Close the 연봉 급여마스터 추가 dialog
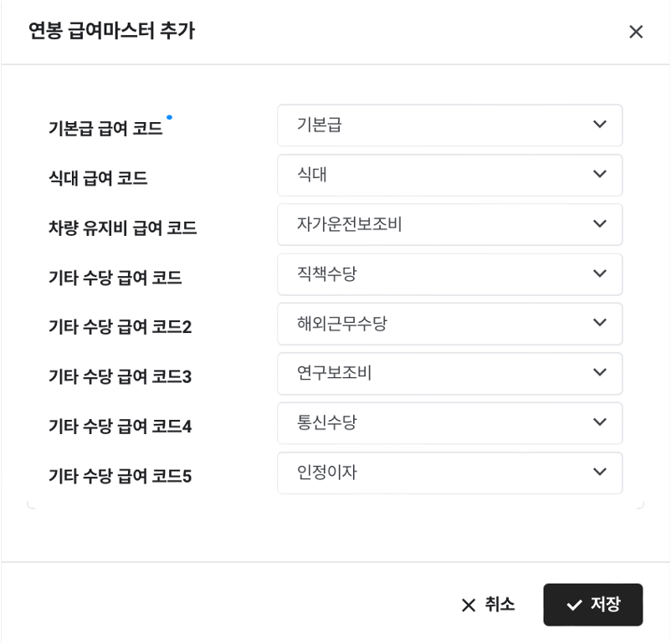 click(x=636, y=32)
